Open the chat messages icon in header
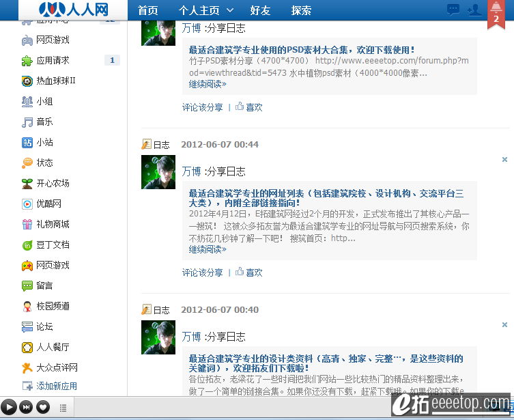The image size is (514, 420). 453,10
